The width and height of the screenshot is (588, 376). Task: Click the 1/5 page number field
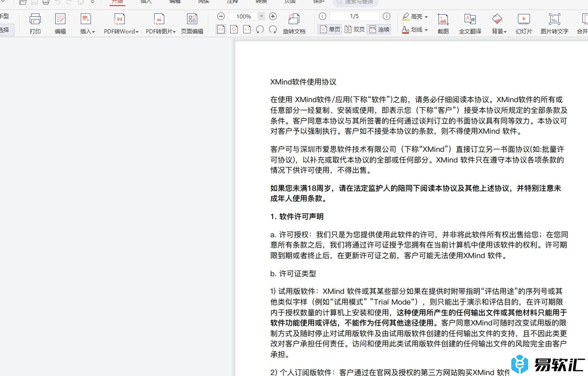[355, 16]
